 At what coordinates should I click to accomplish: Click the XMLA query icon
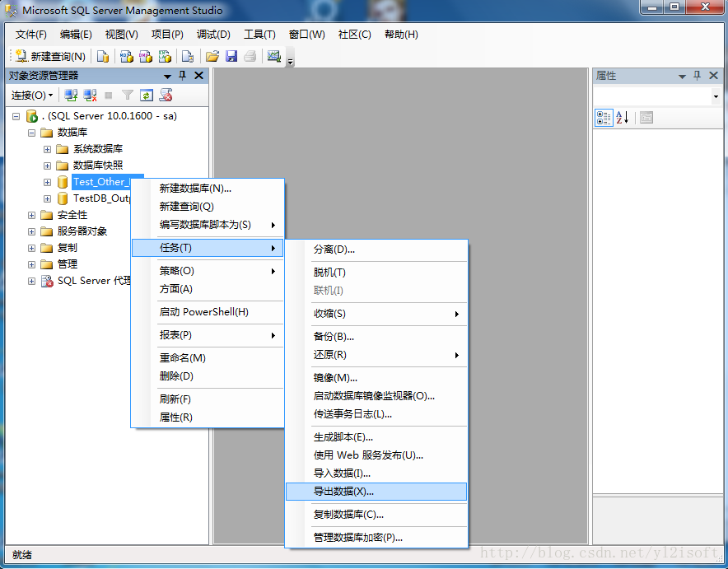(165, 56)
